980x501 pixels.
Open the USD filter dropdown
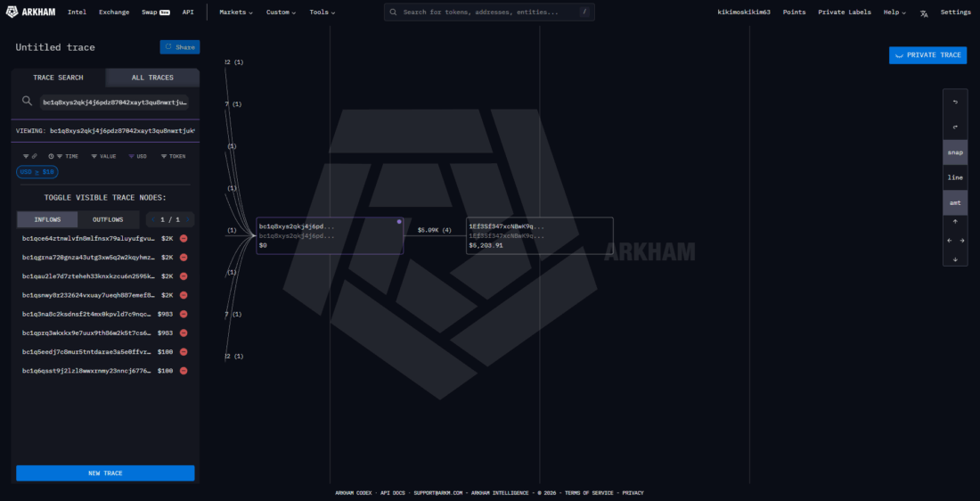click(137, 156)
